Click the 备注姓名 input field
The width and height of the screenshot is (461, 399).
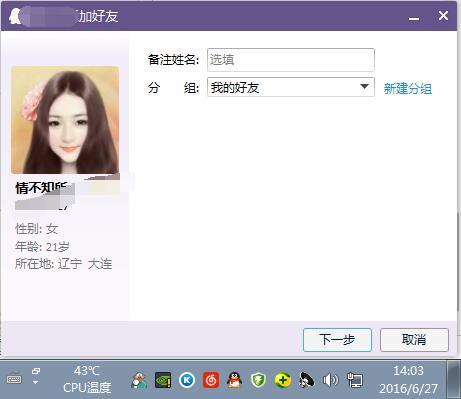click(x=291, y=60)
